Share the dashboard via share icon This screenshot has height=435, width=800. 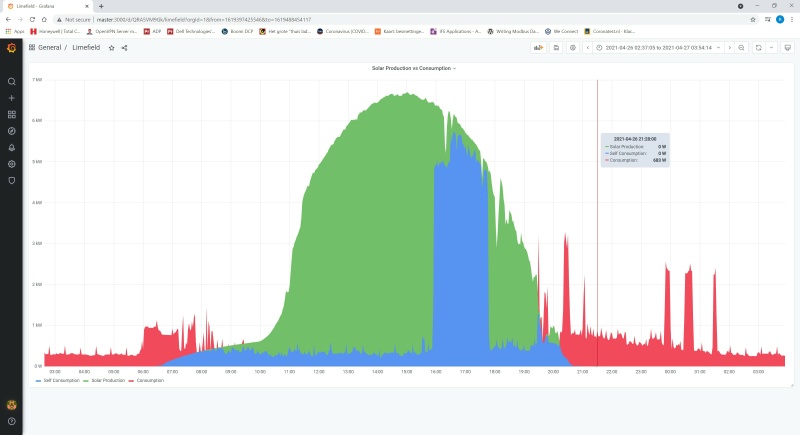pos(124,48)
